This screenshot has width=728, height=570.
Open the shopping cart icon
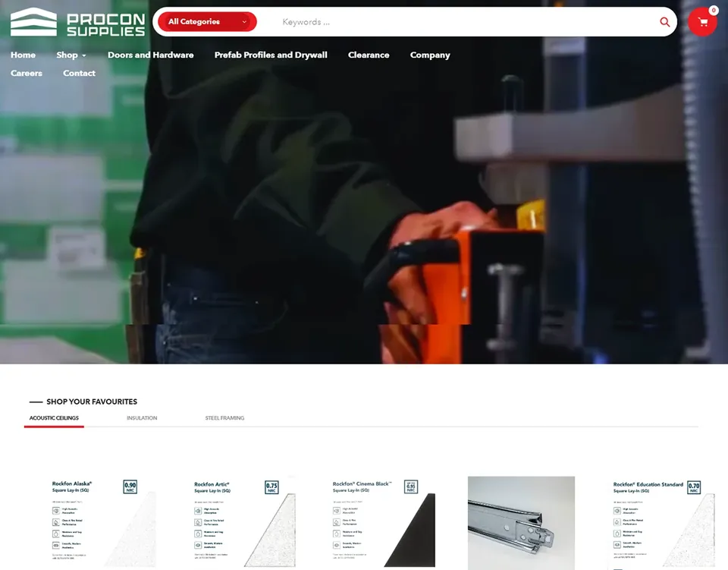click(x=702, y=22)
